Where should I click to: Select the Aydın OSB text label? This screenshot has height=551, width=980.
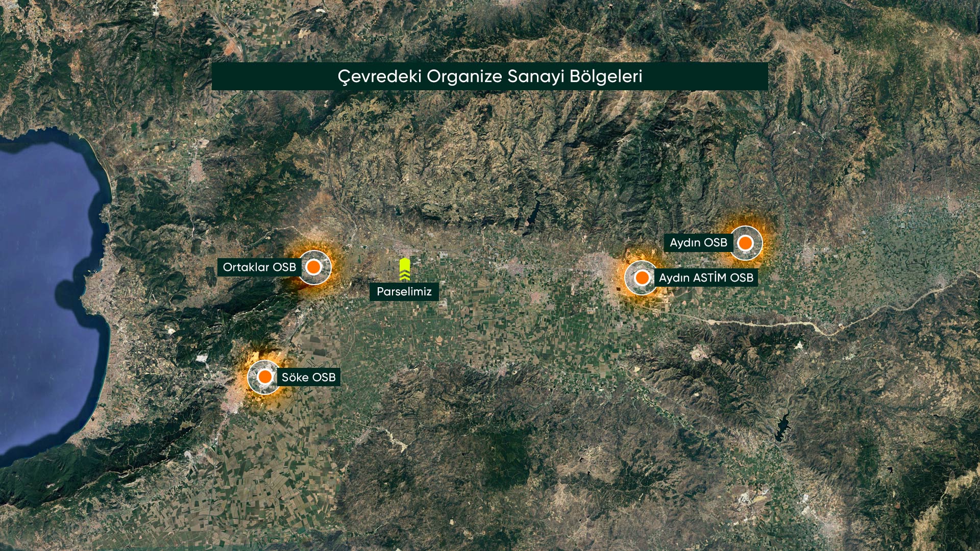[698, 243]
